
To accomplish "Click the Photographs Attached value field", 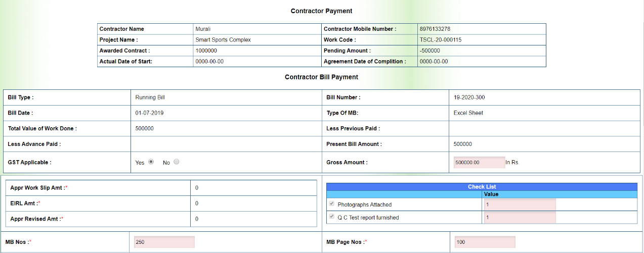I will tap(520, 205).
